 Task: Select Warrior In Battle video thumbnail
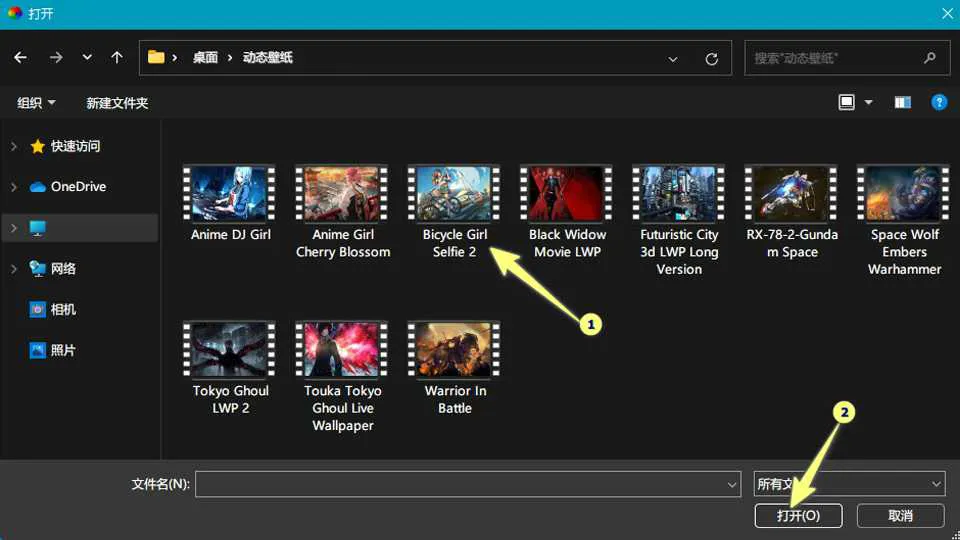(x=454, y=350)
